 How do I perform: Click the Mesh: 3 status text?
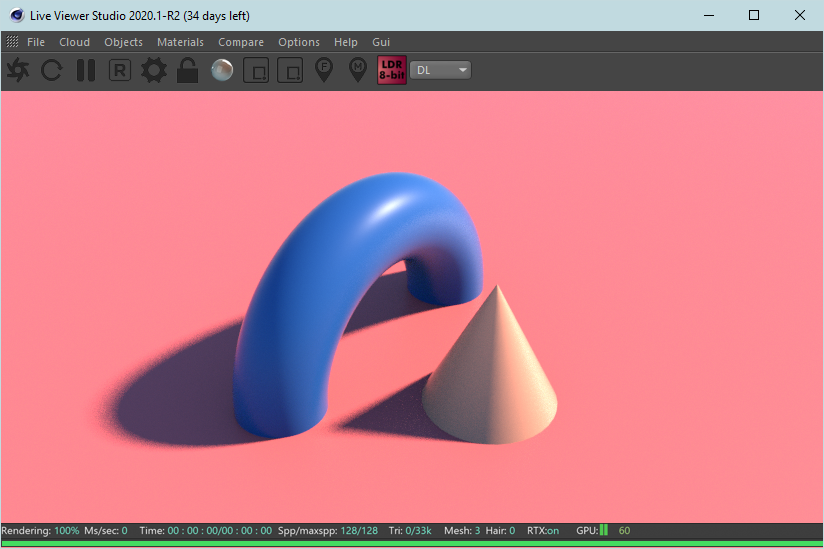pyautogui.click(x=462, y=531)
